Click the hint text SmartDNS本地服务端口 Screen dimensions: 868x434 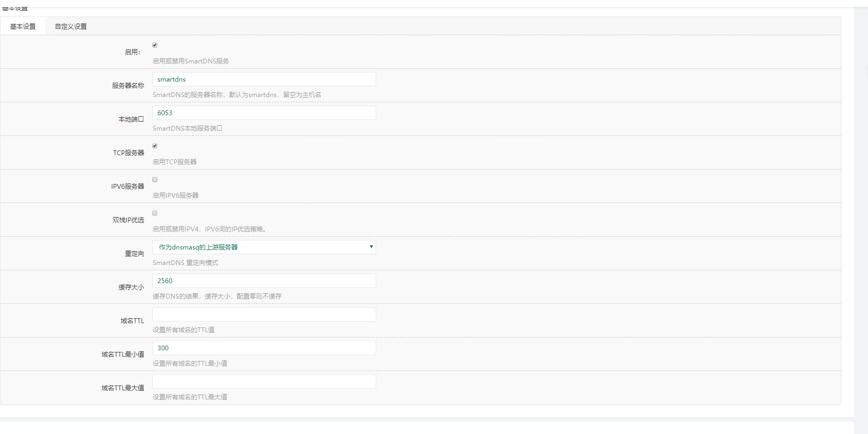tap(188, 128)
